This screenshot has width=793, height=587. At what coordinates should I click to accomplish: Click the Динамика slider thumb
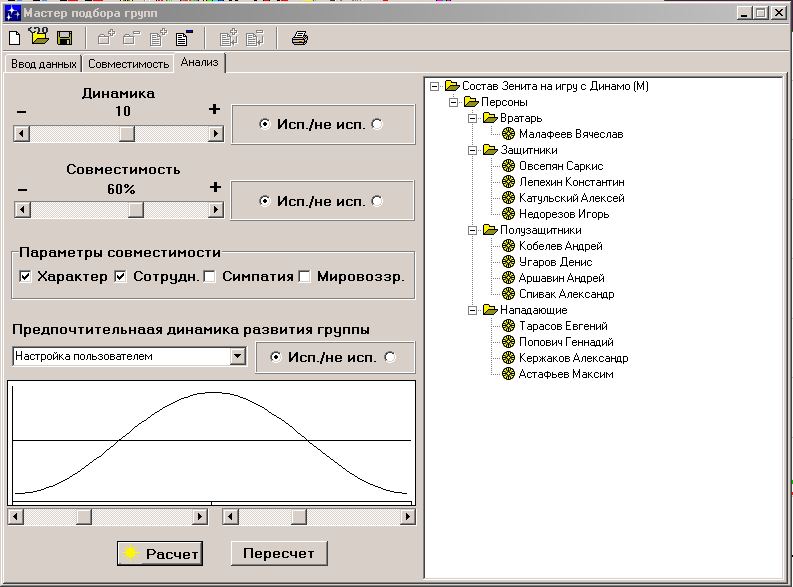(x=127, y=133)
